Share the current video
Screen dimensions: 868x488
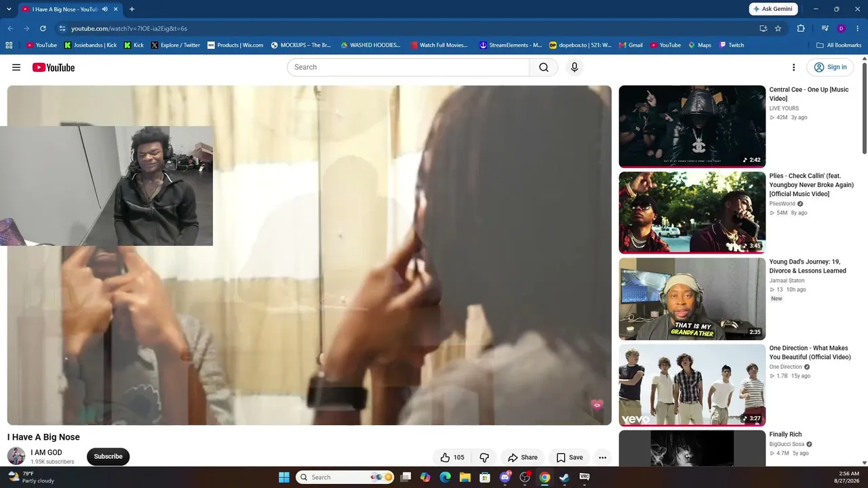(522, 457)
